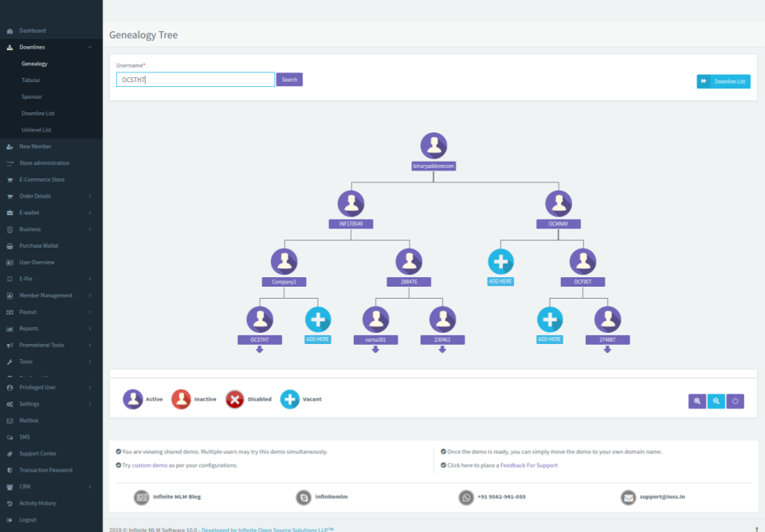Click the Username input field
Image resolution: width=765 pixels, height=532 pixels.
[x=195, y=80]
